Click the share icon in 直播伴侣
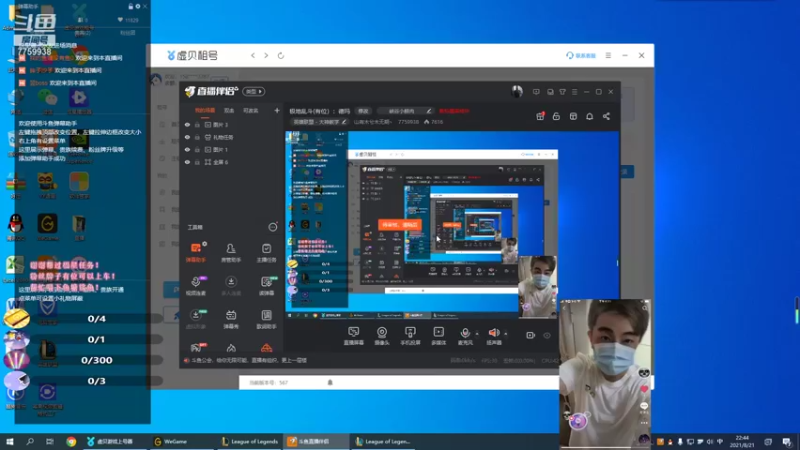The height and width of the screenshot is (450, 800). [x=606, y=116]
